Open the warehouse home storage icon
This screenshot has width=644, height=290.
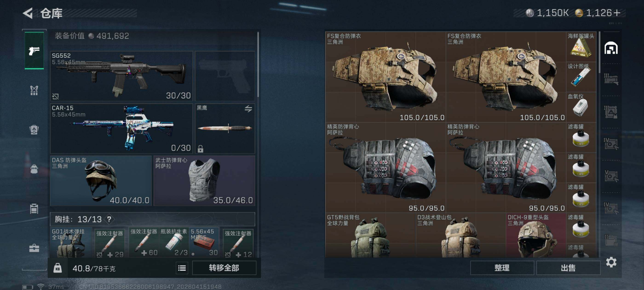pos(611,48)
